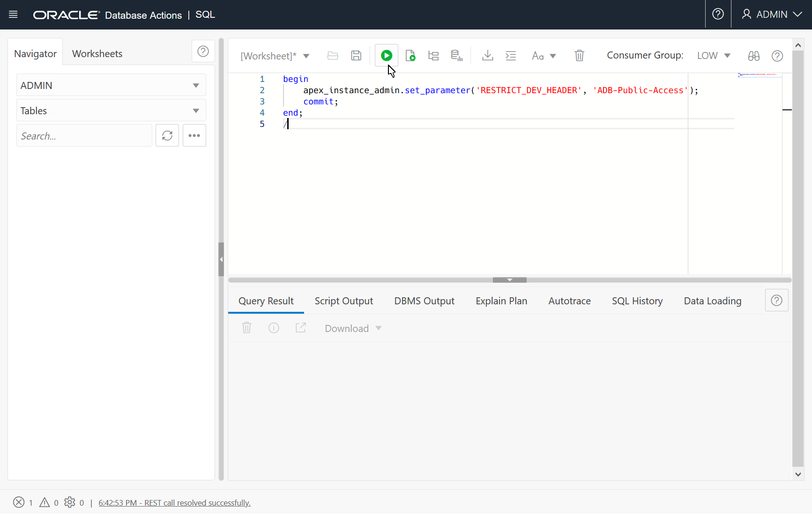Switch to the Worksheets tab in the Navigator
Viewport: 812px width, 515px height.
97,53
